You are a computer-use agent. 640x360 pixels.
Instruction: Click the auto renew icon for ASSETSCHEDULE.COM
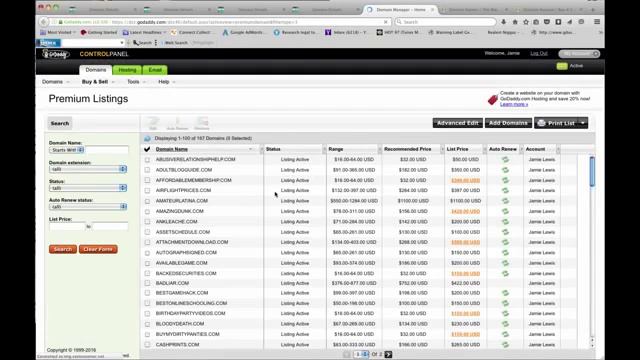coord(505,232)
